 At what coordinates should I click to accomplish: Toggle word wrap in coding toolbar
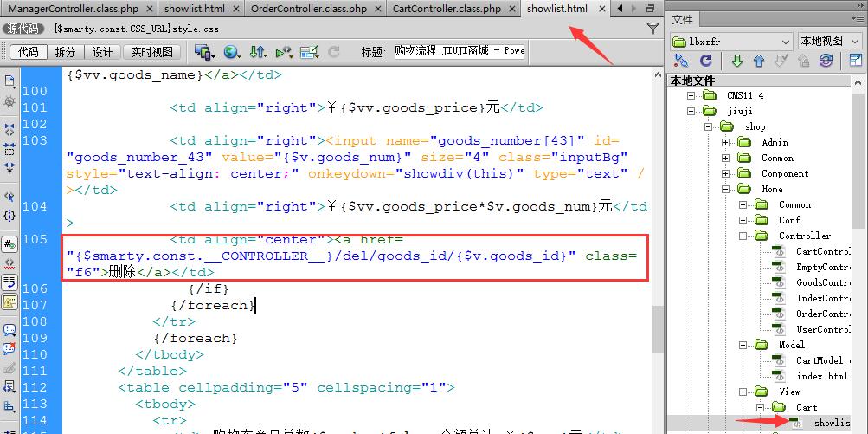coord(10,282)
